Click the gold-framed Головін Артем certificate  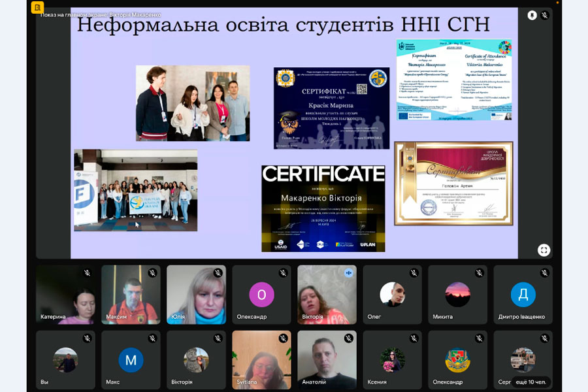click(x=453, y=184)
